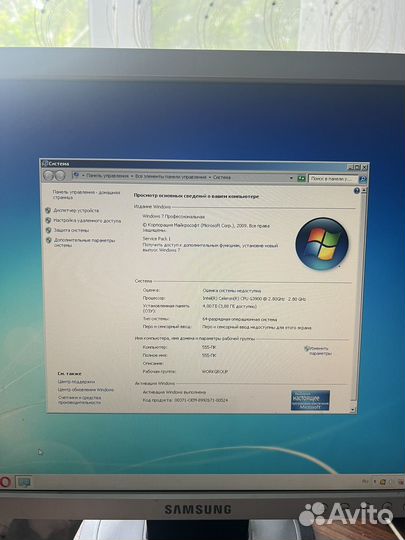Image resolution: width=405 pixels, height=540 pixels.
Task: Click the Service Pack 1 text
Action: pos(156,238)
